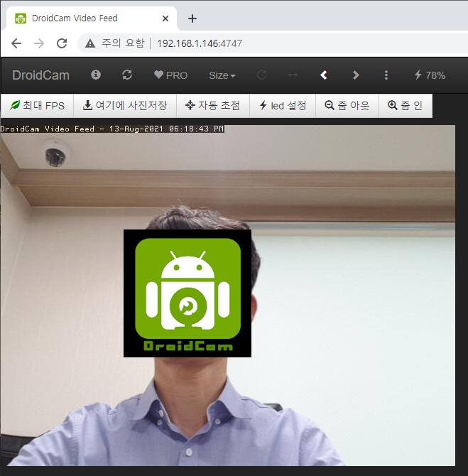
Task: Click the browser forward arrow
Action: point(39,43)
